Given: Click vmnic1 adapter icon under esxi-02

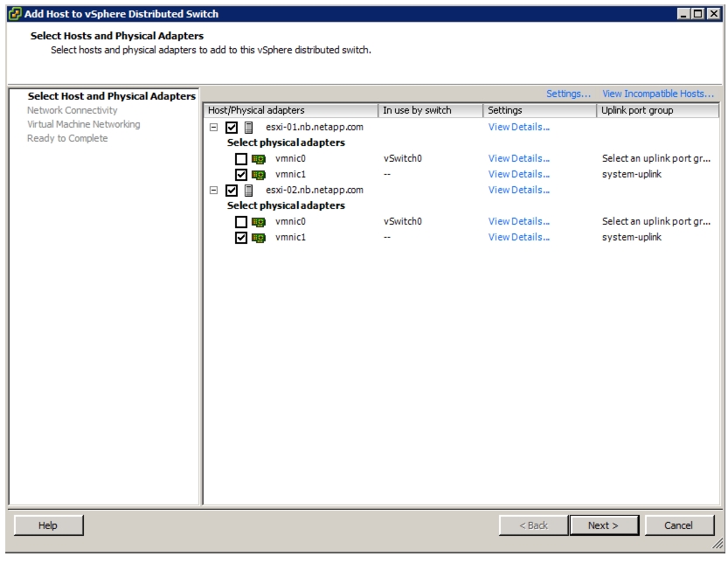Looking at the screenshot, I should 259,239.
